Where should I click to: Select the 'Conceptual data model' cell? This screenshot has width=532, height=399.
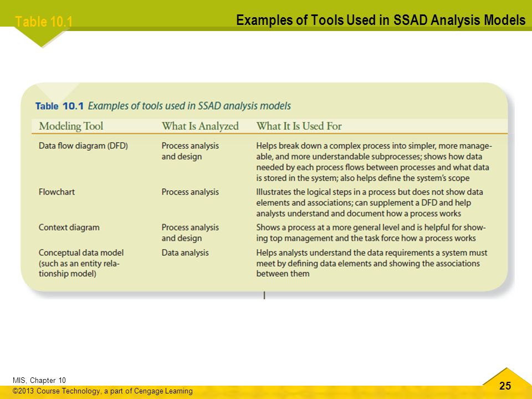[81, 263]
